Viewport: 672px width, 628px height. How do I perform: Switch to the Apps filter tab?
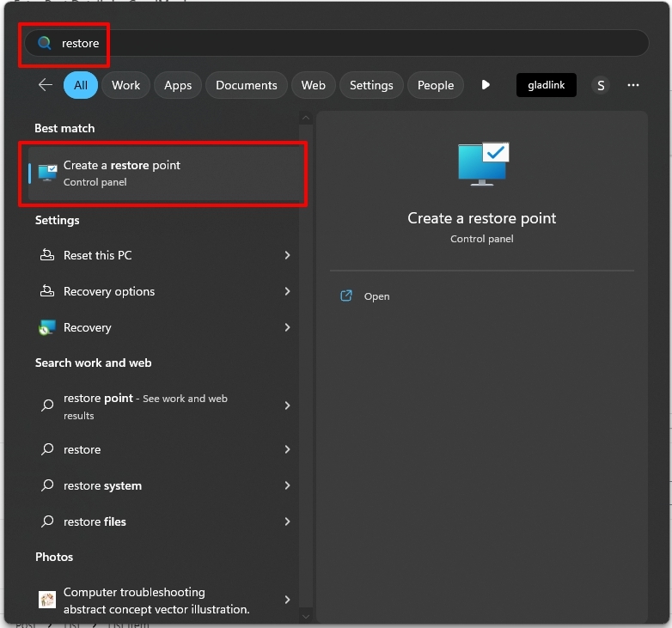coord(178,85)
